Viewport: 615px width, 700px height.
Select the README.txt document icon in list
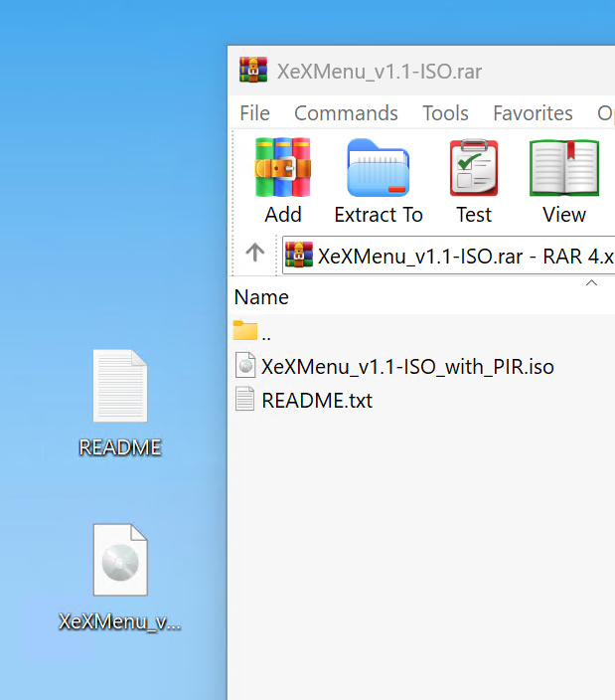244,399
